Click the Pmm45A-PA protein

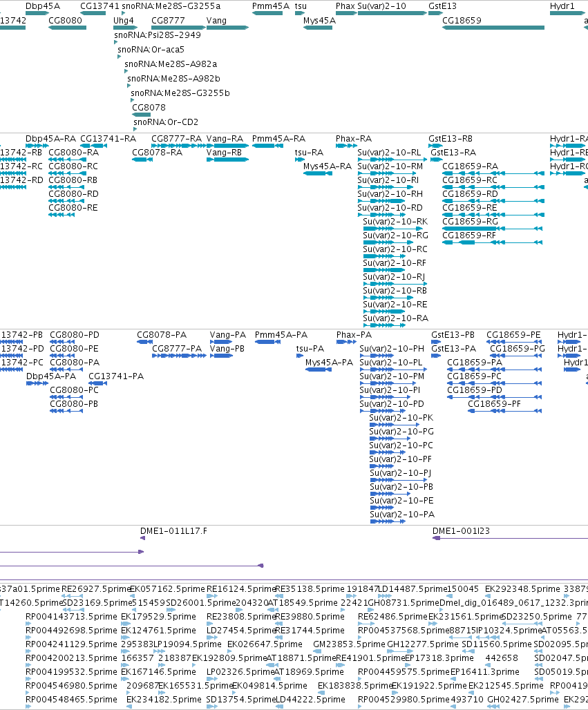point(281,335)
